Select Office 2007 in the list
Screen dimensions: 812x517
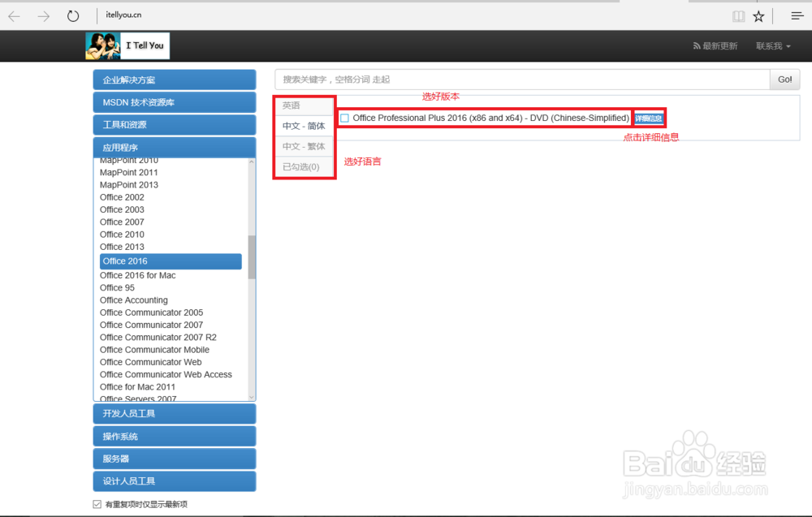tap(123, 222)
